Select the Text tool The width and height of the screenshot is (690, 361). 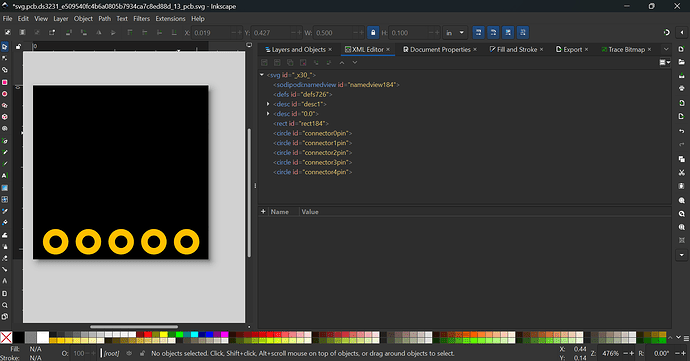point(5,176)
